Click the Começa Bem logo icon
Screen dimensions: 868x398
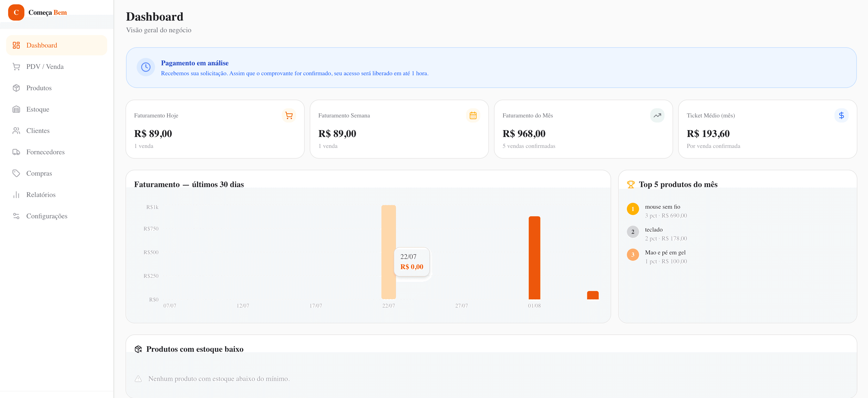(x=16, y=12)
